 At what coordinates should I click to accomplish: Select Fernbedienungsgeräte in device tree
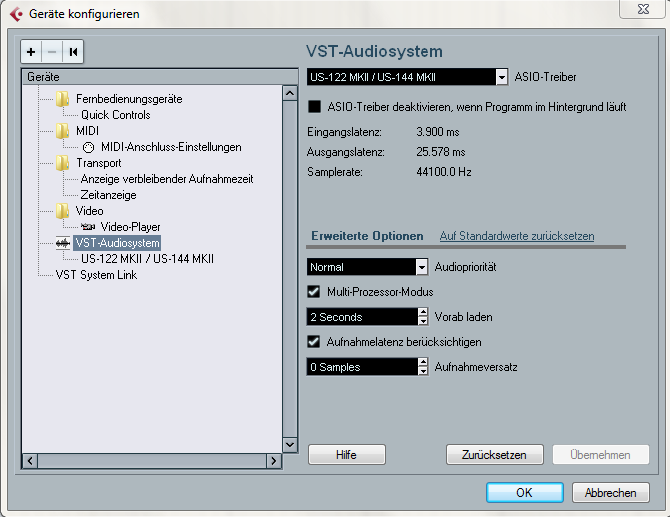[x=129, y=99]
